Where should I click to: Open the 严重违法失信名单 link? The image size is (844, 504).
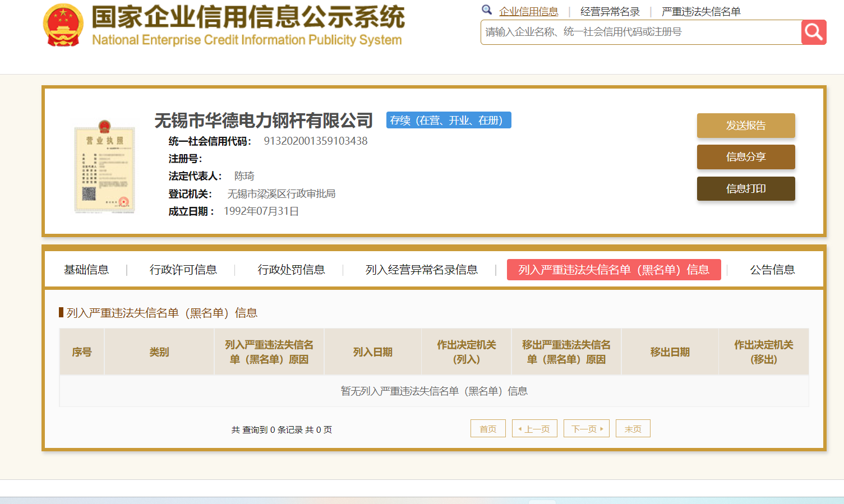[x=701, y=11]
